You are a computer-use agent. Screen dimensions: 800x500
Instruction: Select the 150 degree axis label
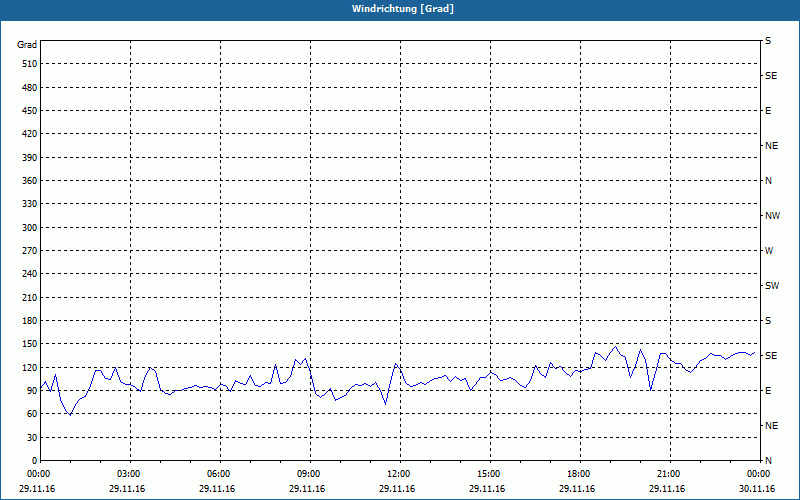30,344
